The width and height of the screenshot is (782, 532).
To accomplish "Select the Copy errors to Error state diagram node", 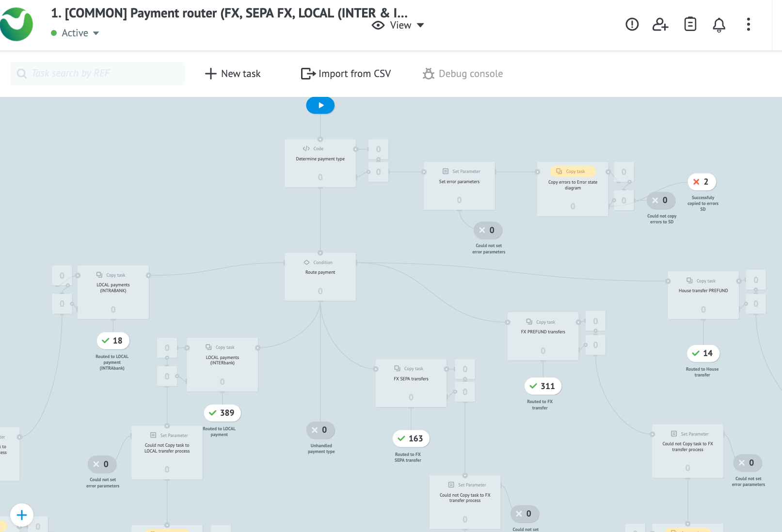I will click(x=572, y=189).
